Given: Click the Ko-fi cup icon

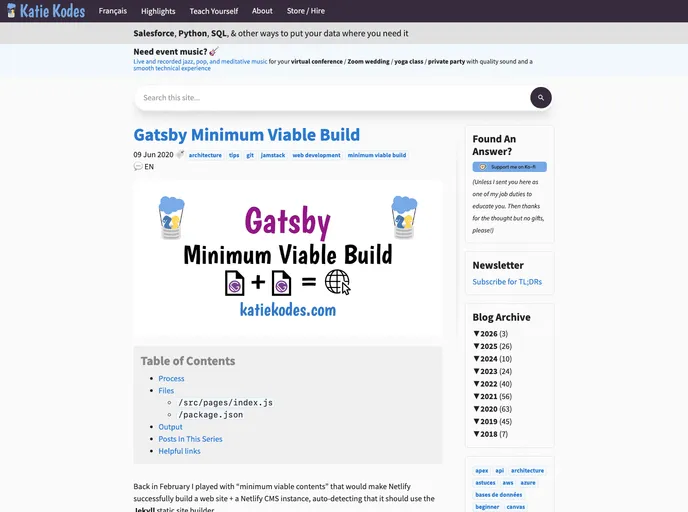Looking at the screenshot, I should [483, 167].
